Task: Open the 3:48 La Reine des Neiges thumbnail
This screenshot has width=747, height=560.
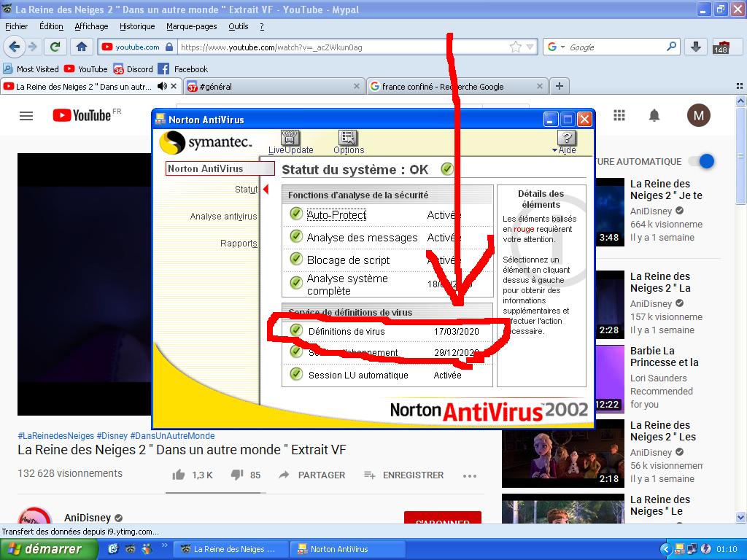Action: 609,212
